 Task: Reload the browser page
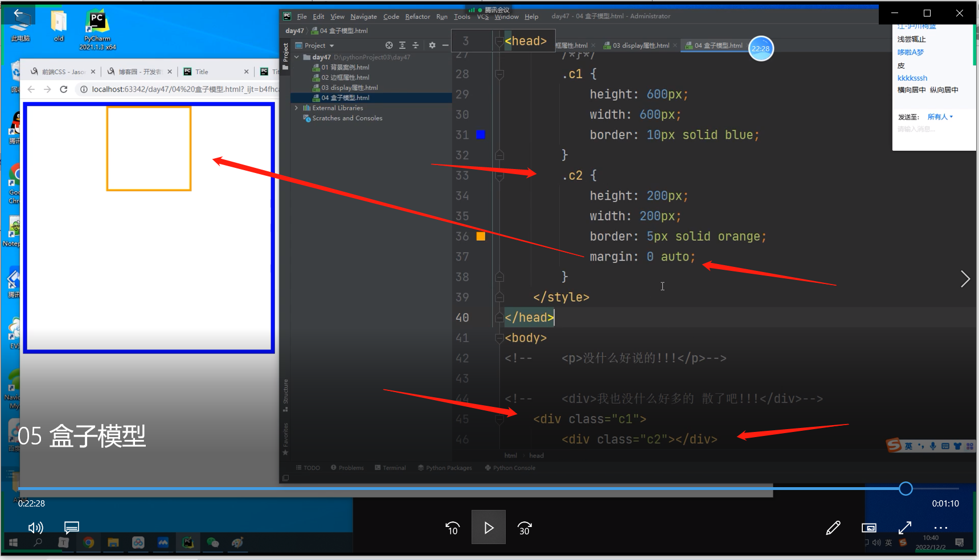coord(64,89)
